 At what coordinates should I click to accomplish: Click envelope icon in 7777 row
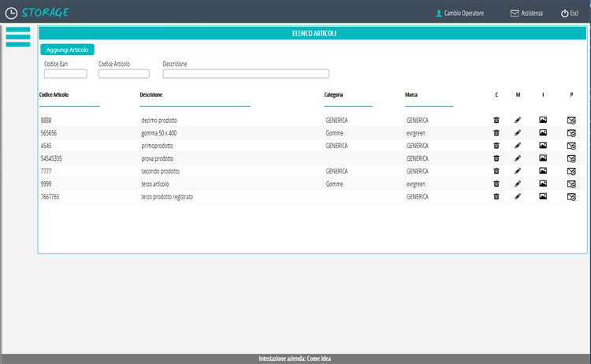pyautogui.click(x=571, y=172)
